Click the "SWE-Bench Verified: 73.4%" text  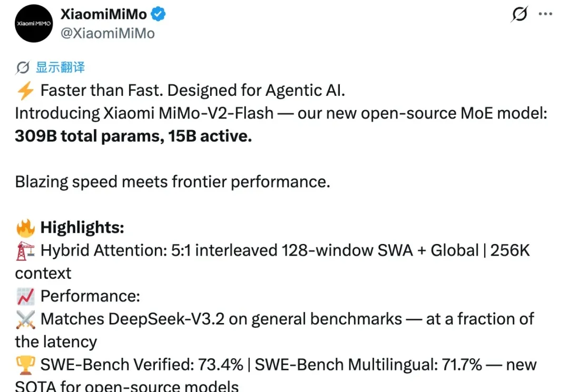tap(142, 365)
